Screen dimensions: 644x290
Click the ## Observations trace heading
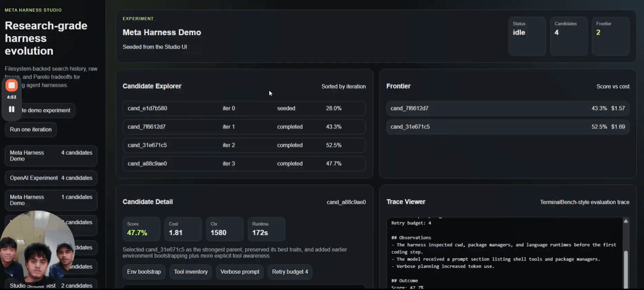click(411, 238)
